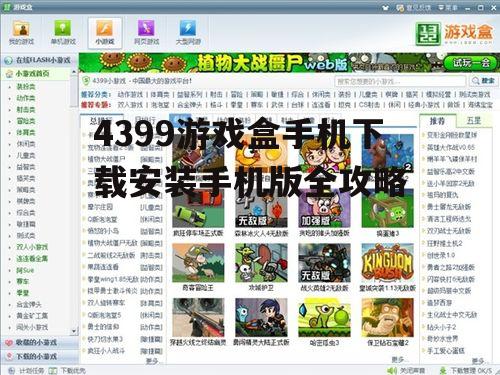Click 创世录1.0 in recommended list

[441, 255]
